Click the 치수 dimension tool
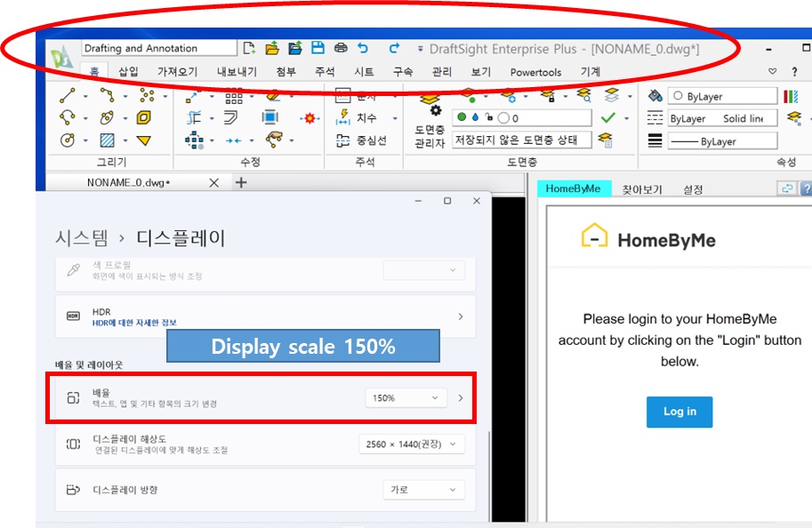The width and height of the screenshot is (812, 528). (x=357, y=118)
